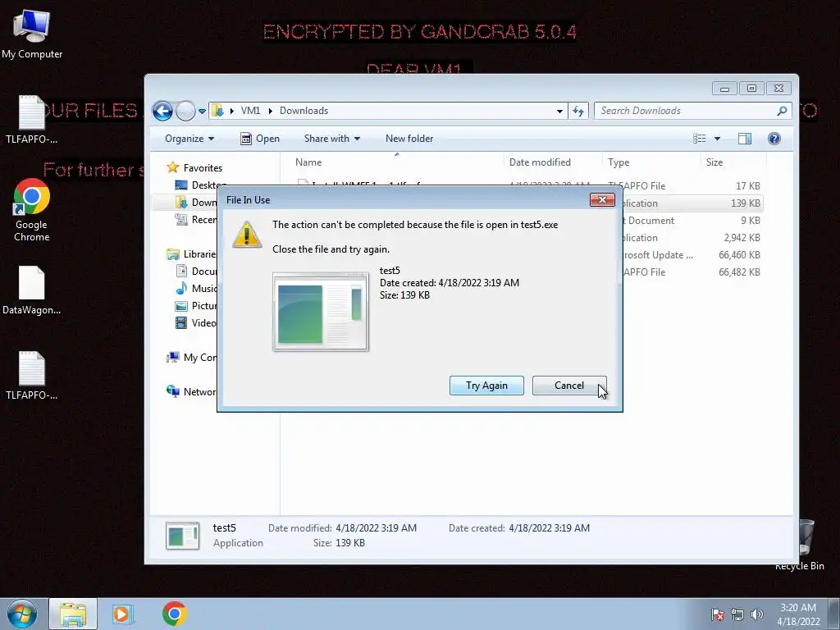Select Music library in navigation pane

[x=196, y=288]
